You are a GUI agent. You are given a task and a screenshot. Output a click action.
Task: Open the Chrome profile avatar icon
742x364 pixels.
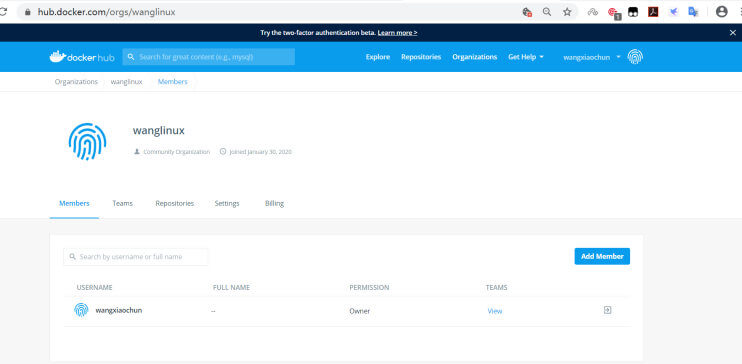(x=722, y=12)
